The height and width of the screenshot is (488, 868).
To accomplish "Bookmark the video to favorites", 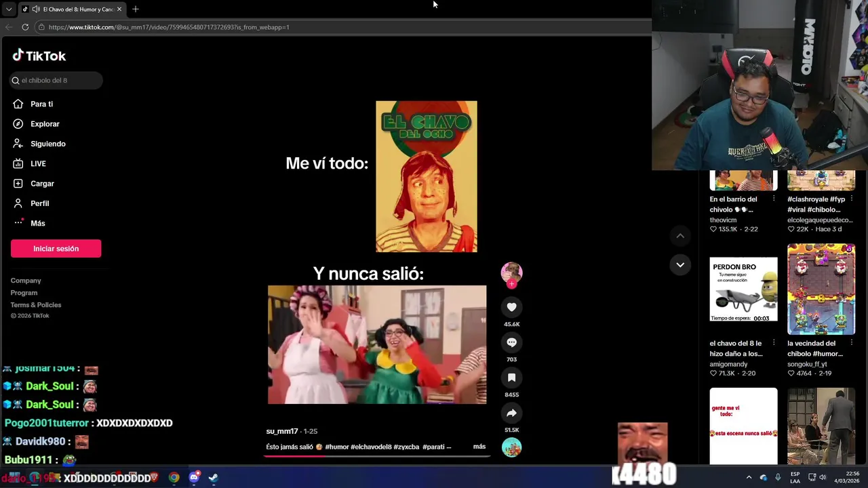I will (511, 378).
